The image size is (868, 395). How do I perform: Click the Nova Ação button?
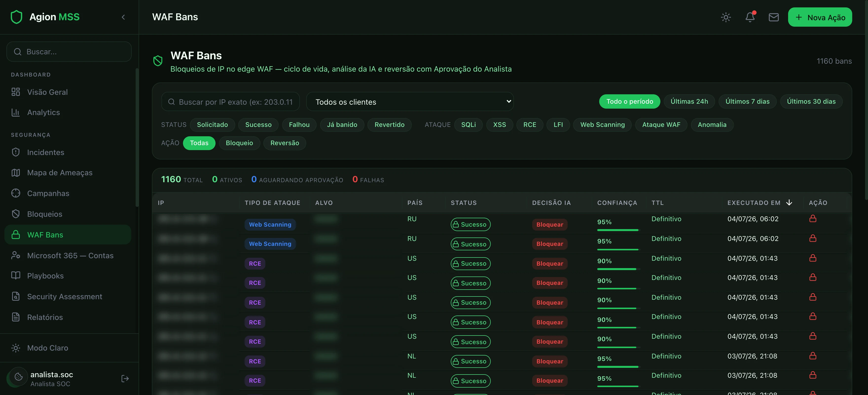pyautogui.click(x=820, y=17)
